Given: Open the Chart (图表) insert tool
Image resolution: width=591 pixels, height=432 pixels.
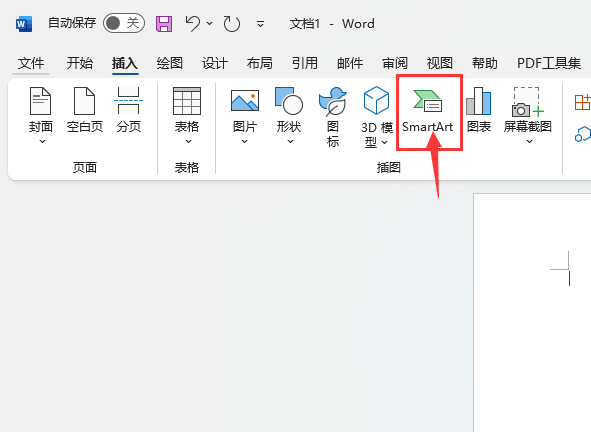Looking at the screenshot, I should pos(479,110).
